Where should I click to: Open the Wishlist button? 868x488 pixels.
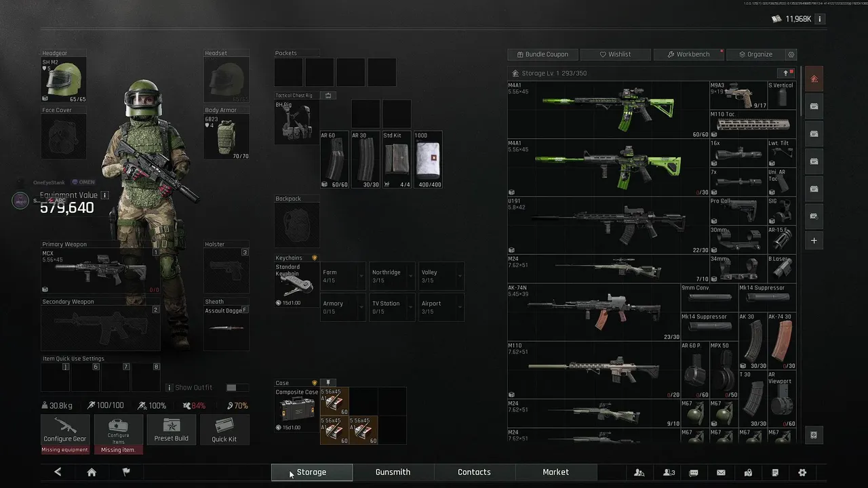[615, 54]
